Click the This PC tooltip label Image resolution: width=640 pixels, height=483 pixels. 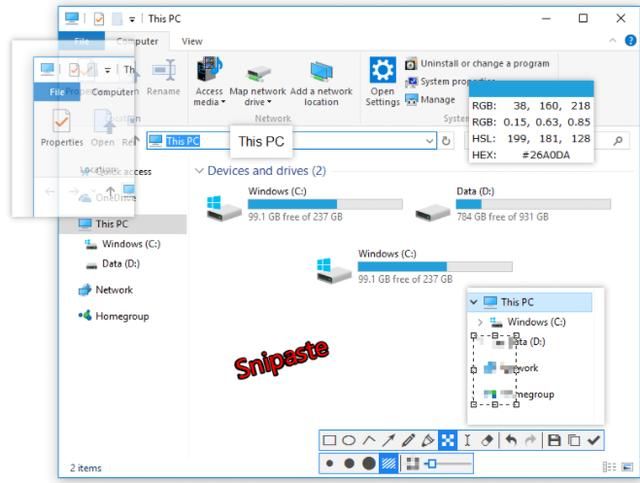[x=261, y=142]
